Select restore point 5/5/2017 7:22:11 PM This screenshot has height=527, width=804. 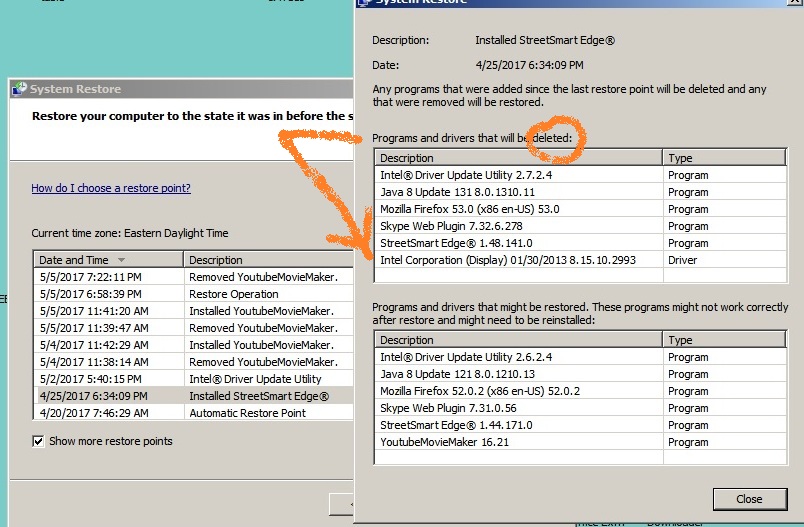point(193,277)
